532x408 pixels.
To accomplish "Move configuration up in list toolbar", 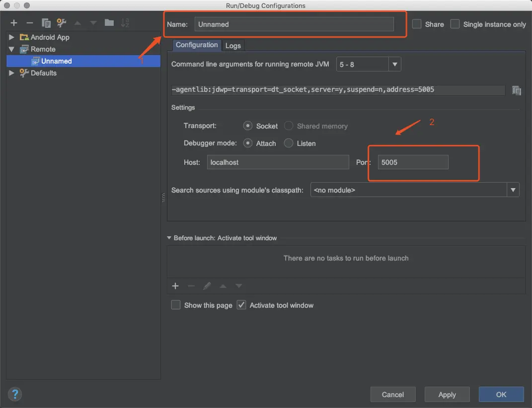I will [77, 23].
